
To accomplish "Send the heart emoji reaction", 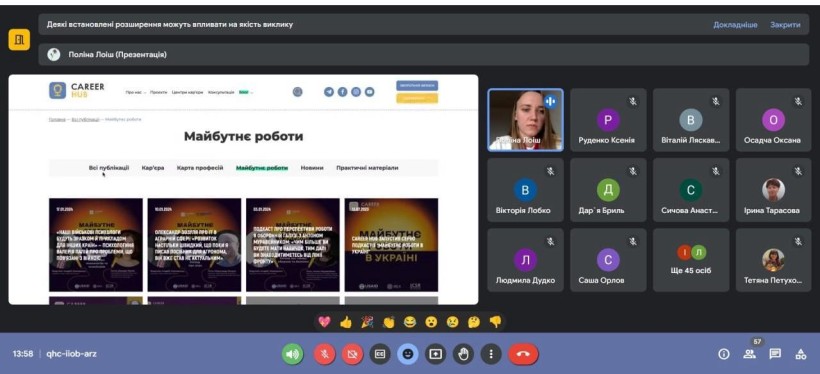I will [324, 322].
